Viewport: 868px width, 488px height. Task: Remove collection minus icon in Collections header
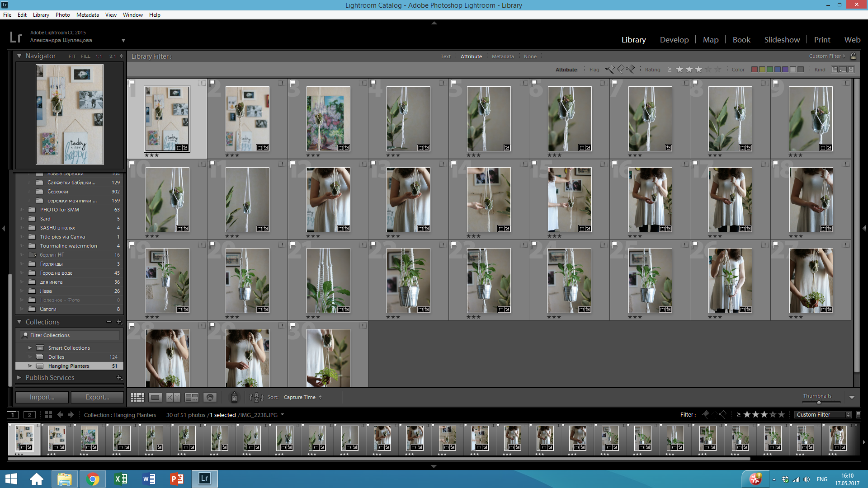109,322
